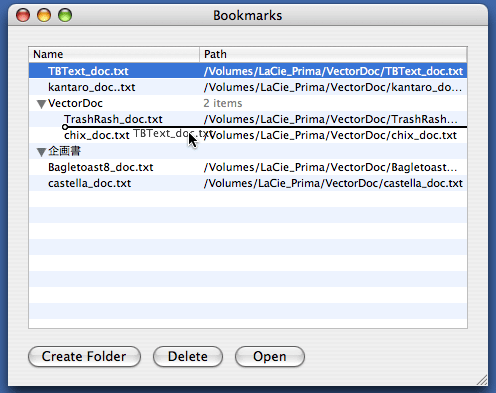The width and height of the screenshot is (496, 393).
Task: Select the 企画書 folder name
Action: click(64, 151)
